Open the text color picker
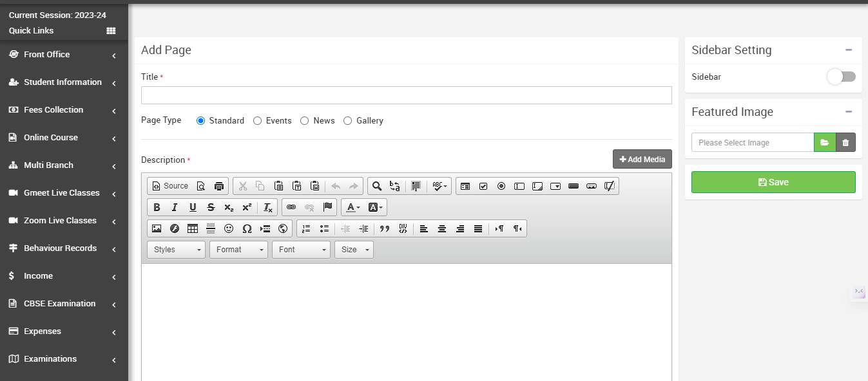The width and height of the screenshot is (868, 381). pyautogui.click(x=353, y=207)
